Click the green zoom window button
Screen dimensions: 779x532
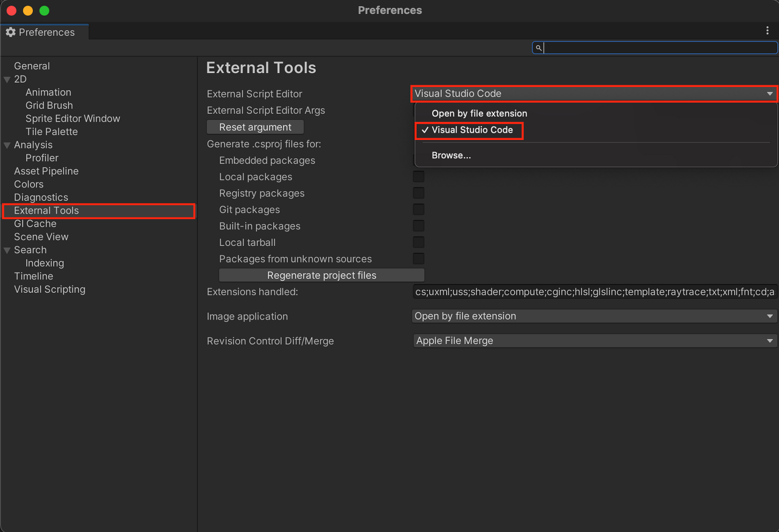[44, 10]
